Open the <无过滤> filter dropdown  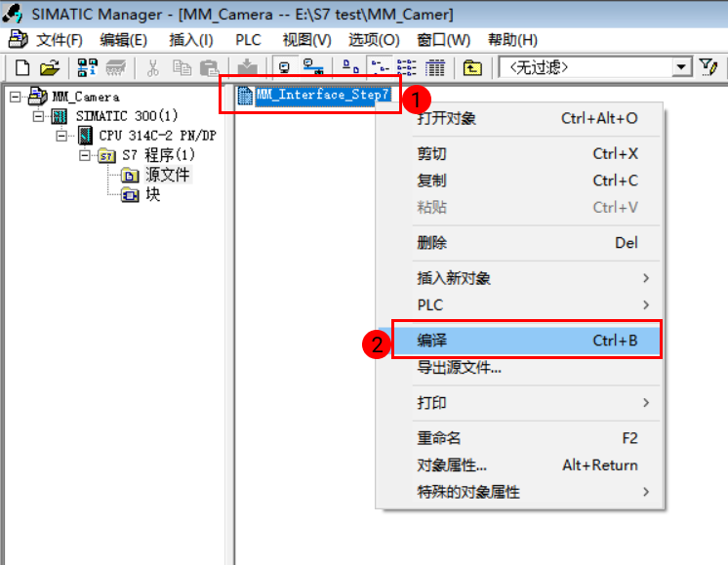[x=681, y=67]
